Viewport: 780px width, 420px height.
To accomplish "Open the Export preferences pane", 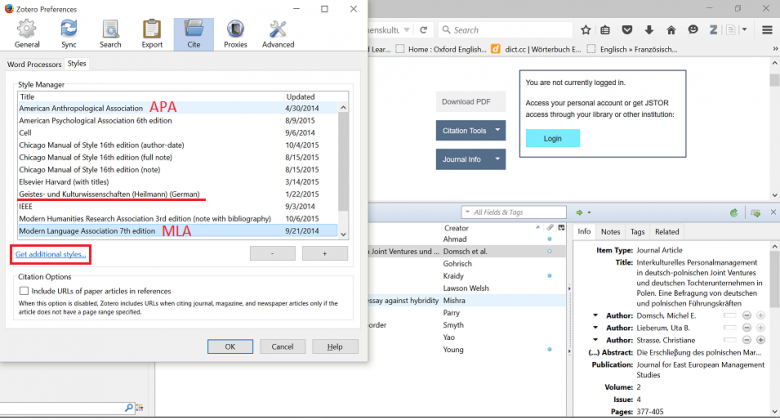I will click(152, 34).
